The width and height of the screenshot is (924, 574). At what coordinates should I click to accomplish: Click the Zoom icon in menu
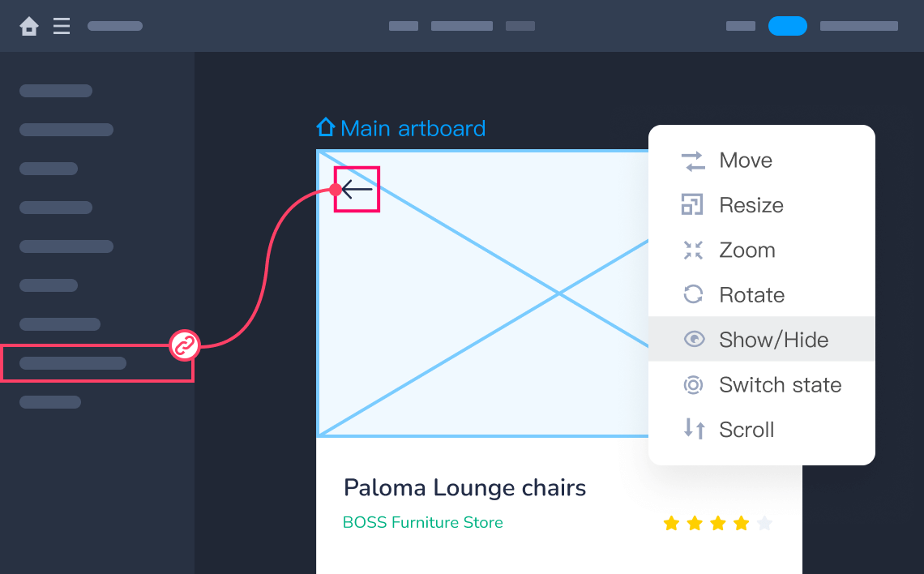pos(693,250)
